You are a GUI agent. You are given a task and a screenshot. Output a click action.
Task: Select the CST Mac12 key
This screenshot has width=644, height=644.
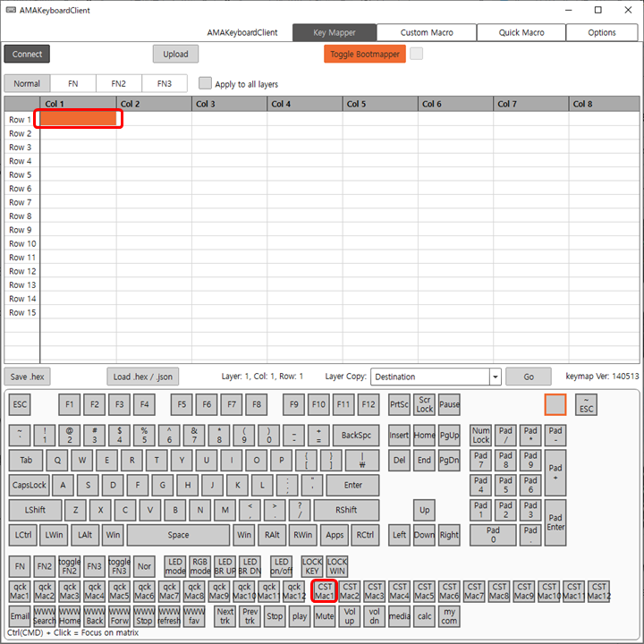coord(598,591)
